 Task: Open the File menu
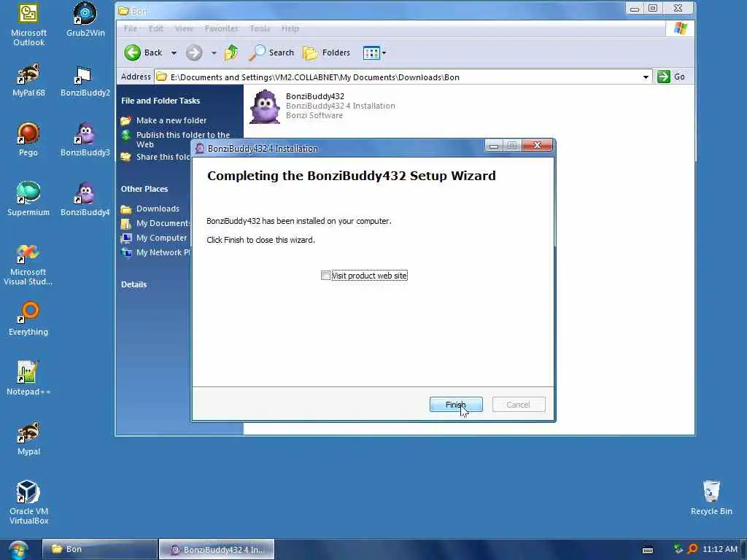coord(130,28)
